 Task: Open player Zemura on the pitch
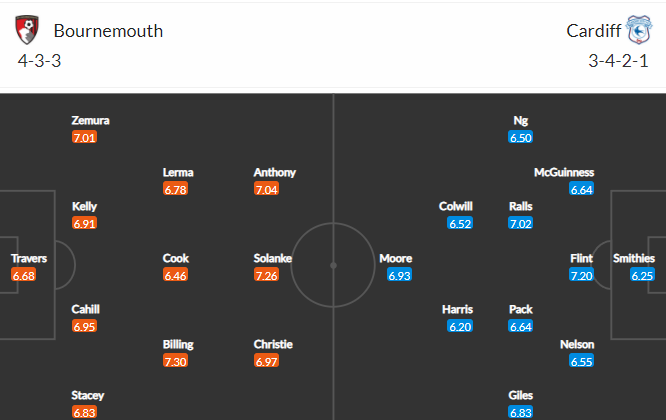coord(90,121)
